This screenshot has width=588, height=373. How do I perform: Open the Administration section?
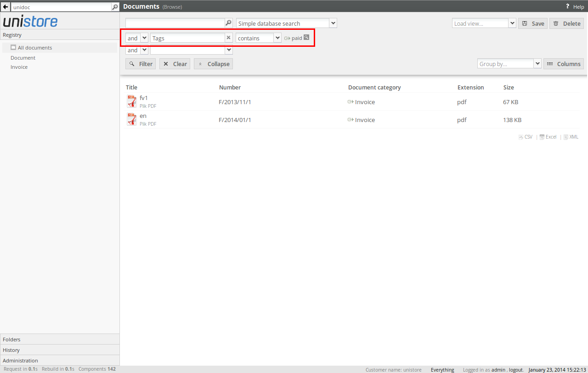click(x=60, y=361)
